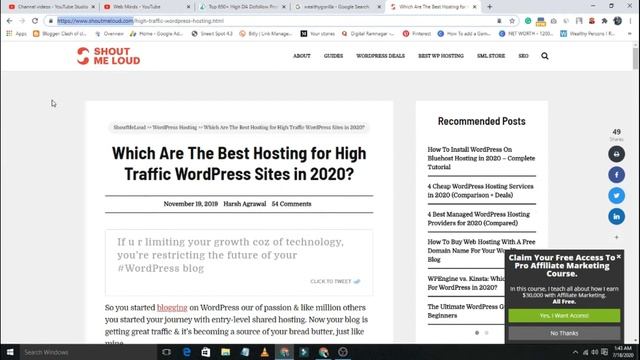Open Chrome three-dot menu
The image size is (640, 360).
click(631, 21)
